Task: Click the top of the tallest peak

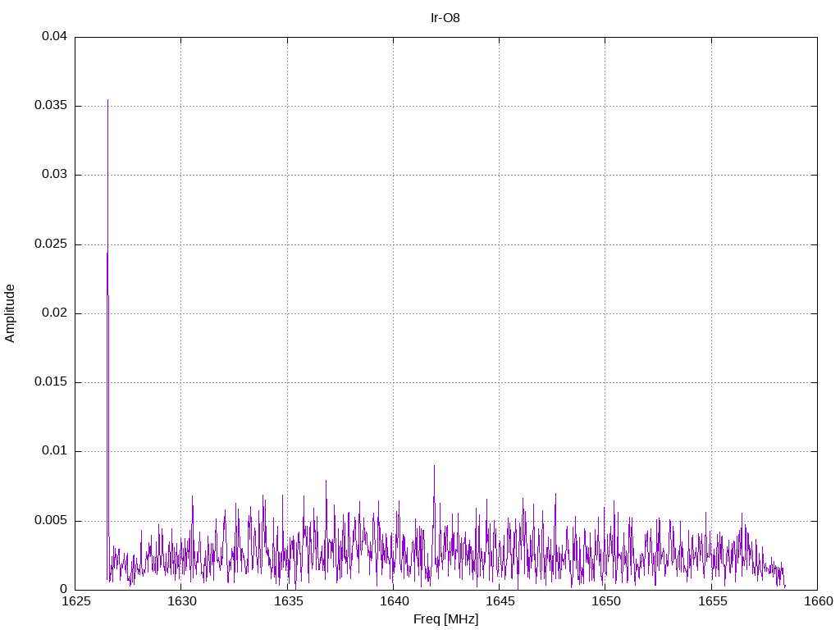Action: point(107,100)
